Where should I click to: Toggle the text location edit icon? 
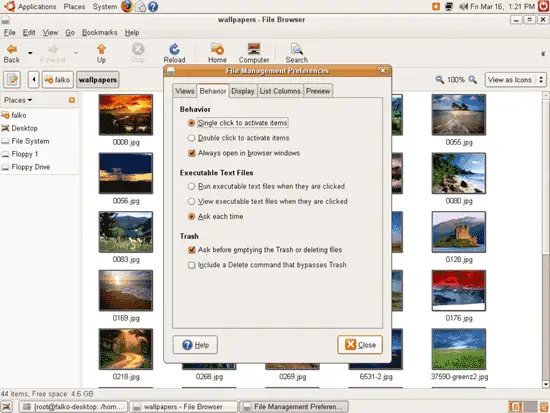click(12, 80)
